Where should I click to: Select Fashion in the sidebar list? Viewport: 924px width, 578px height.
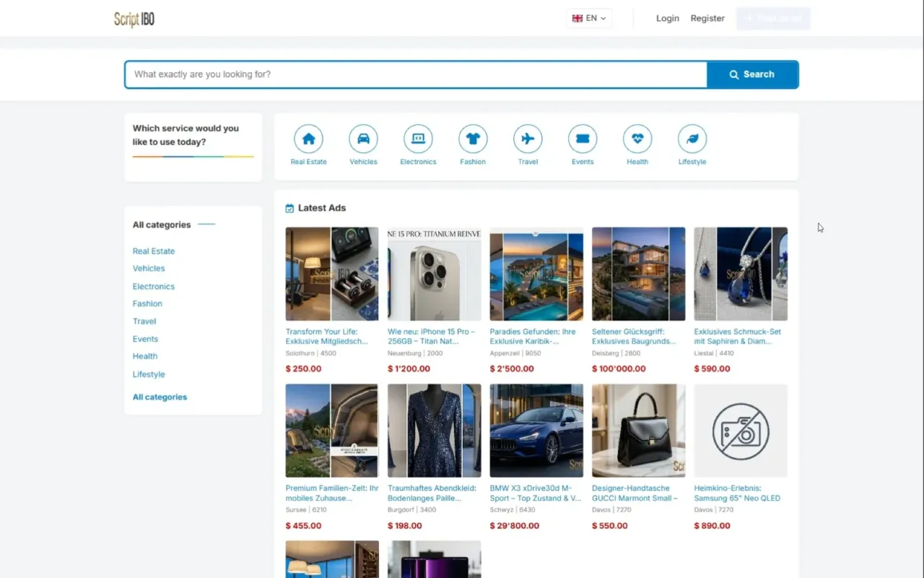[147, 303]
